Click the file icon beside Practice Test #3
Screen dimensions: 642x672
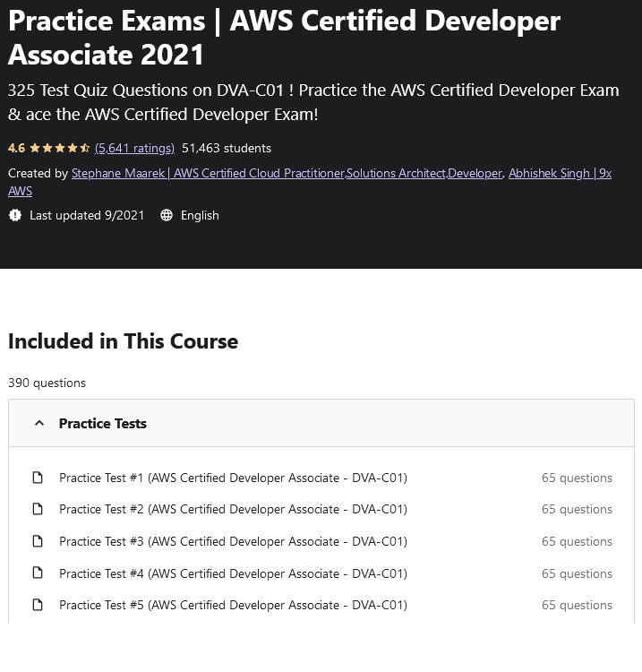coord(38,541)
